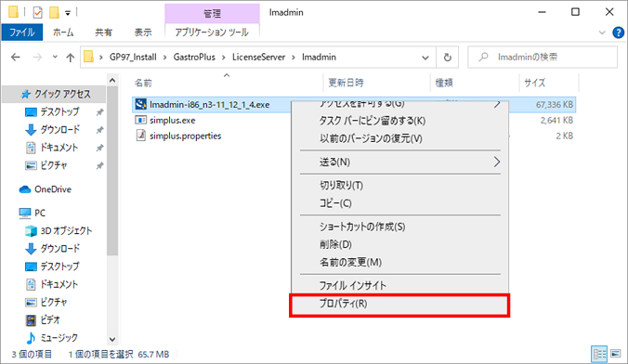Click the navigation pane scroll down arrow

click(x=112, y=340)
